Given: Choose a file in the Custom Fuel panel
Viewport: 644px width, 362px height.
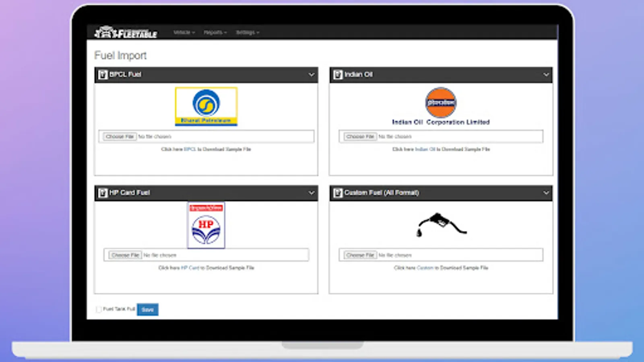Looking at the screenshot, I should coord(360,255).
